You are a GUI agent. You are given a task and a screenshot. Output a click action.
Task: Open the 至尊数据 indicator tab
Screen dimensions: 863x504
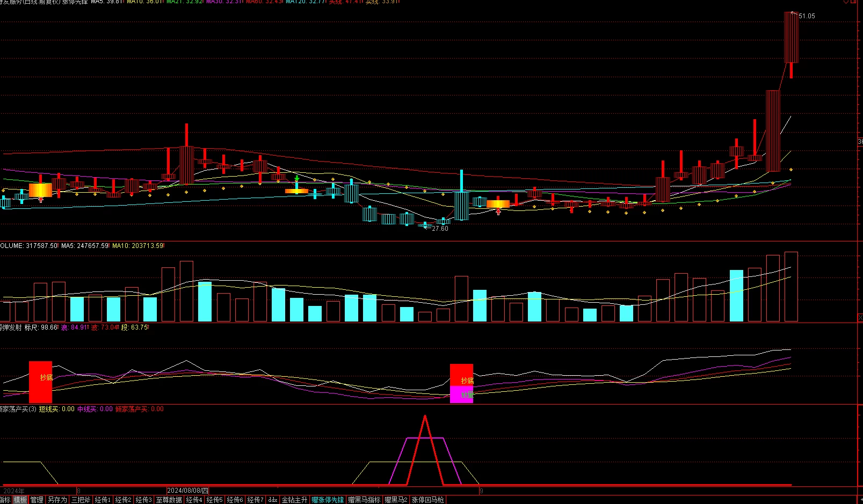[x=169, y=500]
